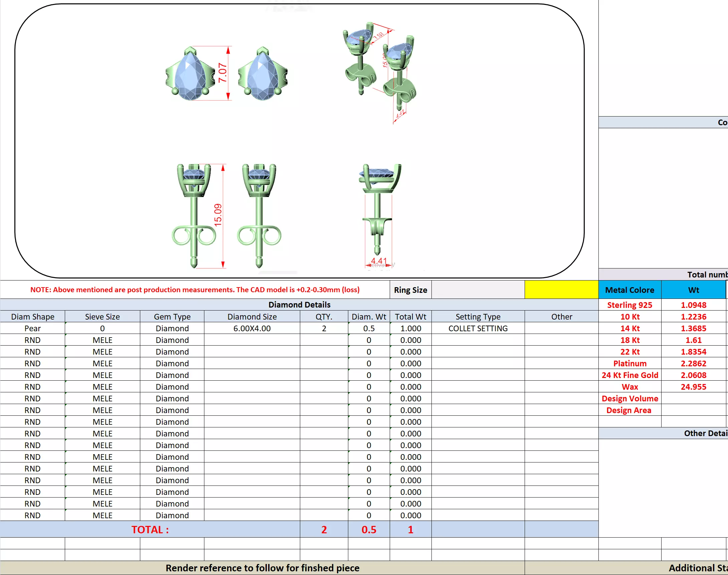Select the Design Volume label cell

[x=629, y=399]
